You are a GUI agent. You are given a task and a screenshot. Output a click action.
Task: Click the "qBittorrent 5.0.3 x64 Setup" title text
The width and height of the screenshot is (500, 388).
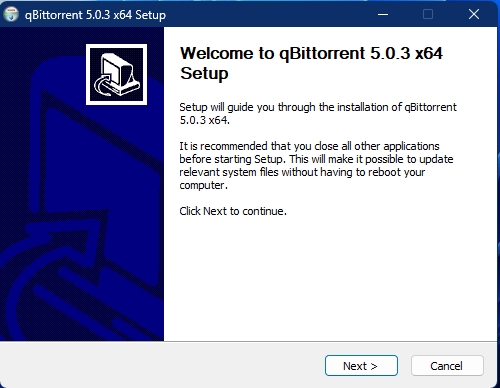pyautogui.click(x=95, y=15)
